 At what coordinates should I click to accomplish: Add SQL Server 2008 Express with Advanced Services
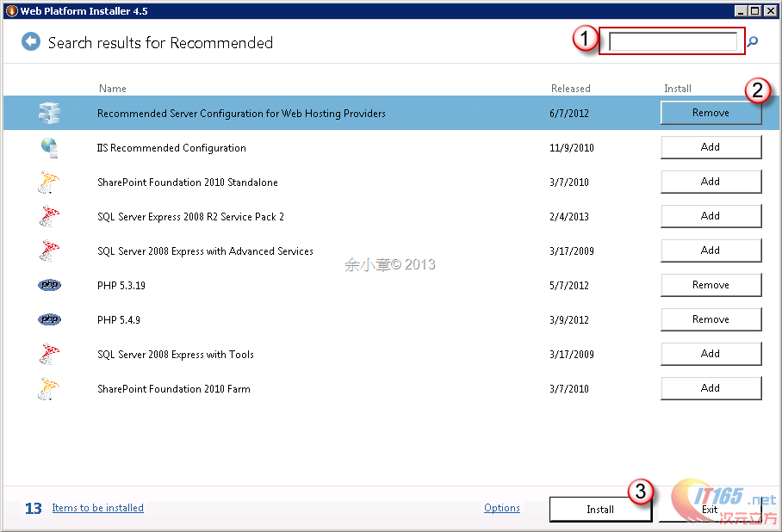coord(711,251)
